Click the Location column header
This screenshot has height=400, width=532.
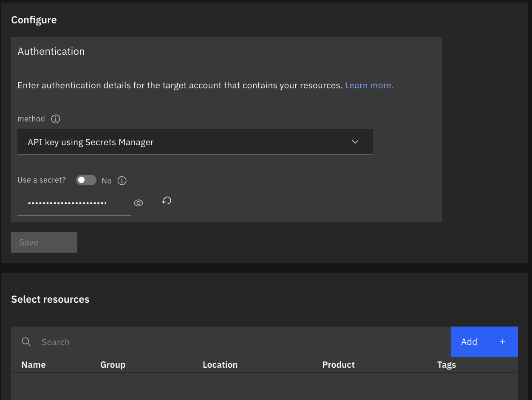[x=220, y=364]
